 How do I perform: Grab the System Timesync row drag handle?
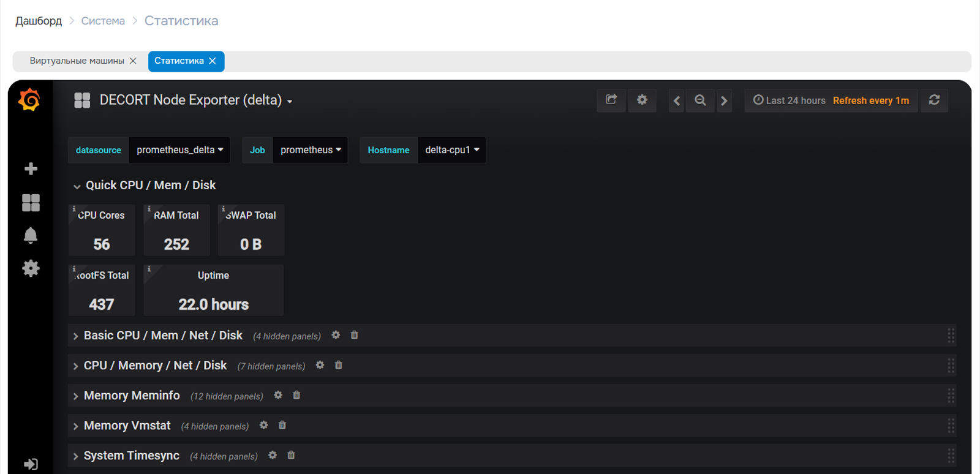951,456
